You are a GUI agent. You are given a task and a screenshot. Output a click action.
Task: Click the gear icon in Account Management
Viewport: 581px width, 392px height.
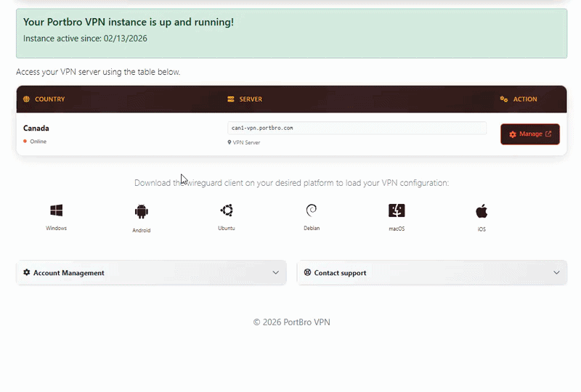point(27,272)
